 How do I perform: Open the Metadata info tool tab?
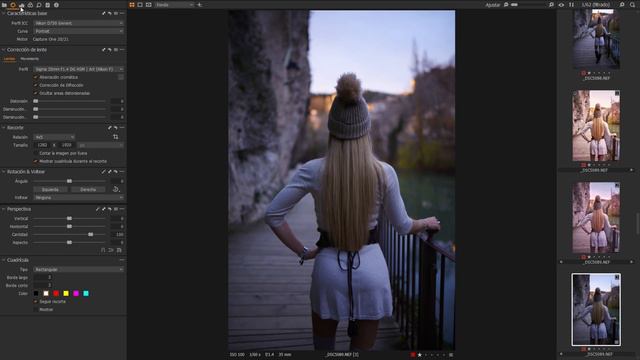(x=56, y=5)
